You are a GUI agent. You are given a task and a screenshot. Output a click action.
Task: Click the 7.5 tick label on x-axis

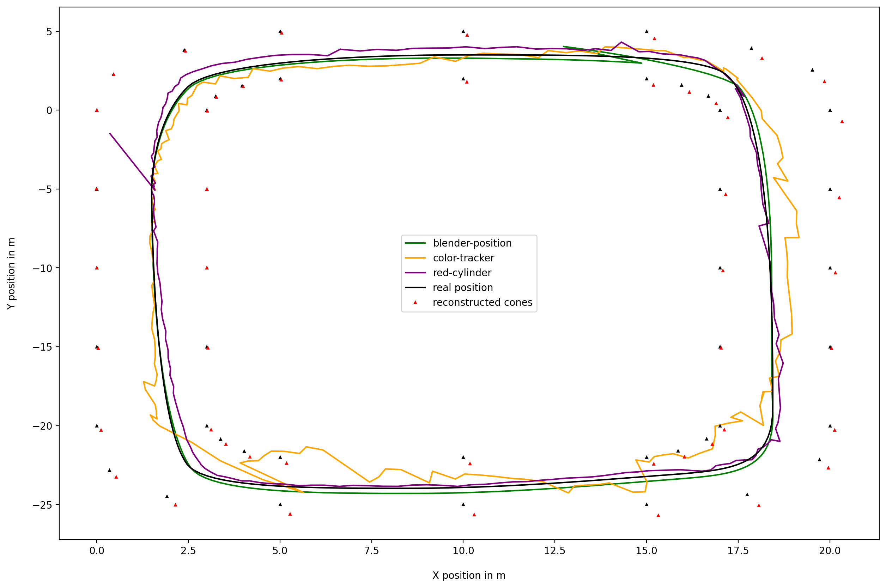coord(371,551)
